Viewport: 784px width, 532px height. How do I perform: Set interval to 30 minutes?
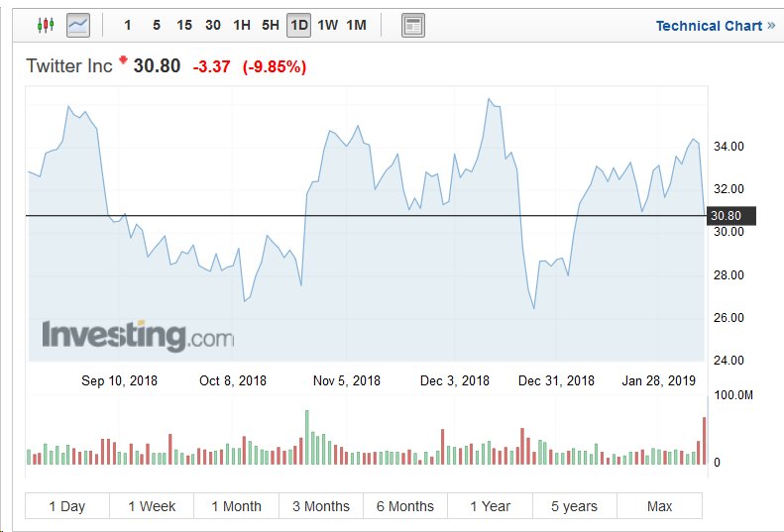[x=213, y=25]
